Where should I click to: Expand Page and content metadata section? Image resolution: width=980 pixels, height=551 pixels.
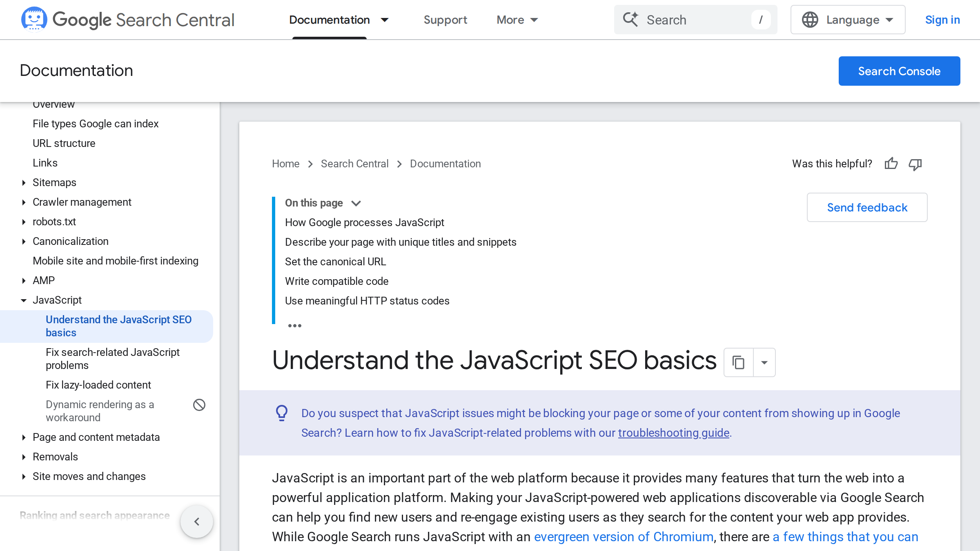click(x=24, y=438)
